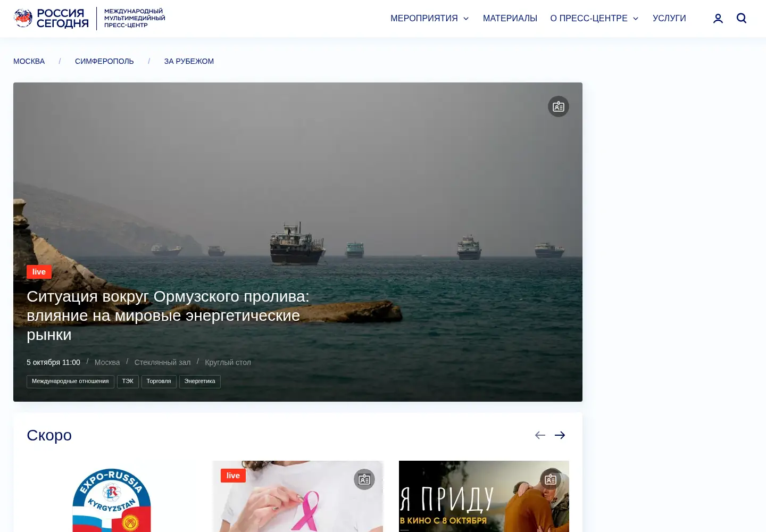Show previous upcoming events with left arrow
The image size is (766, 532).
coord(540,435)
